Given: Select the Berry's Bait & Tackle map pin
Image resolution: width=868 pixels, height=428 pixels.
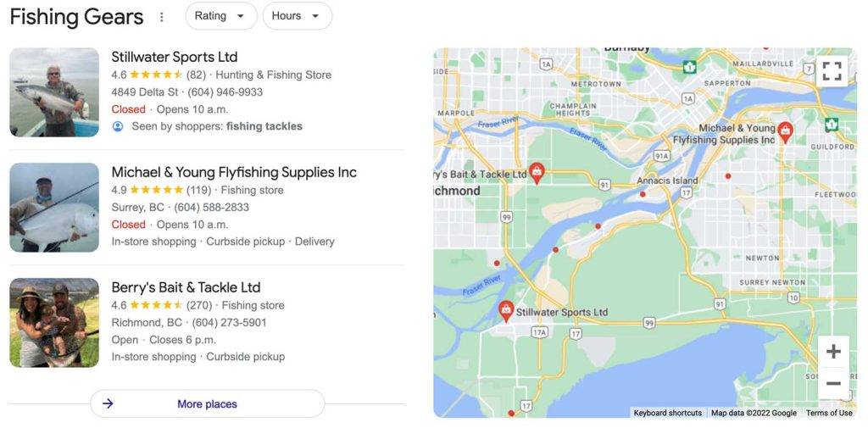Looking at the screenshot, I should [x=537, y=173].
